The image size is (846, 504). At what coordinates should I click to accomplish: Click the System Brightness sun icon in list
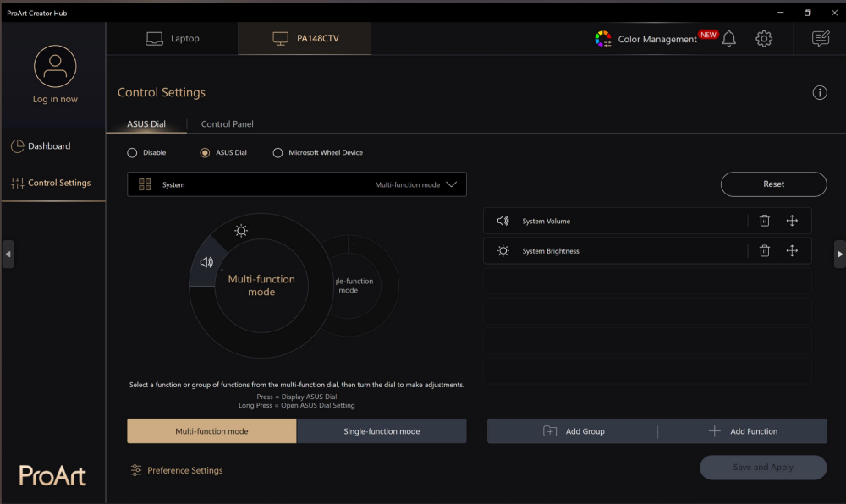[503, 250]
